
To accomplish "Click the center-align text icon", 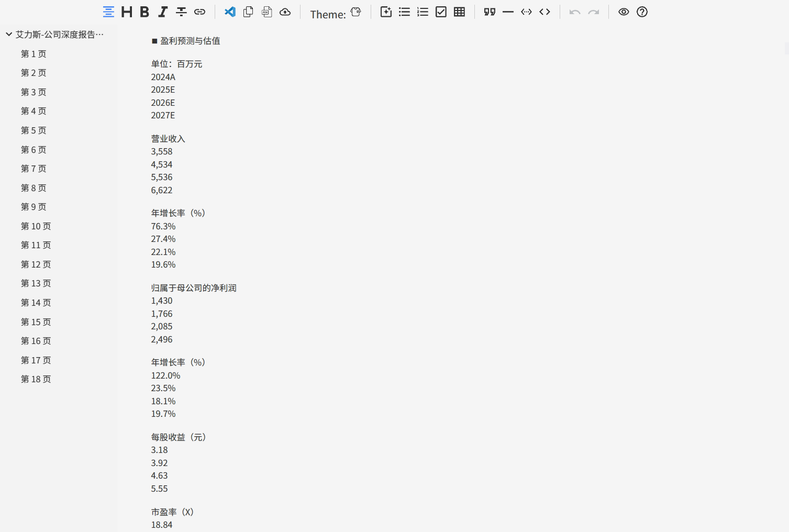I will [x=108, y=12].
